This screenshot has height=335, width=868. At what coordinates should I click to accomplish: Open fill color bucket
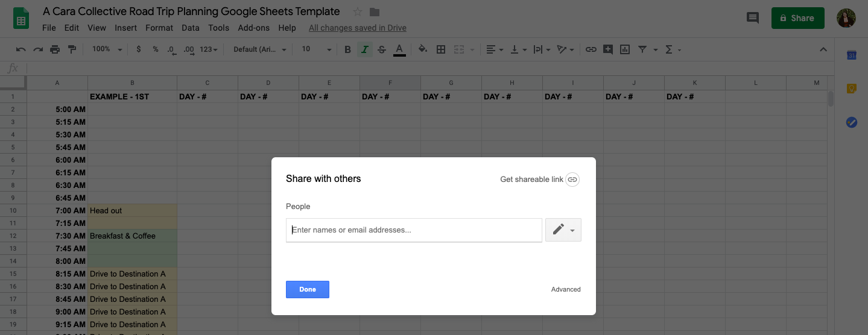[x=423, y=49]
